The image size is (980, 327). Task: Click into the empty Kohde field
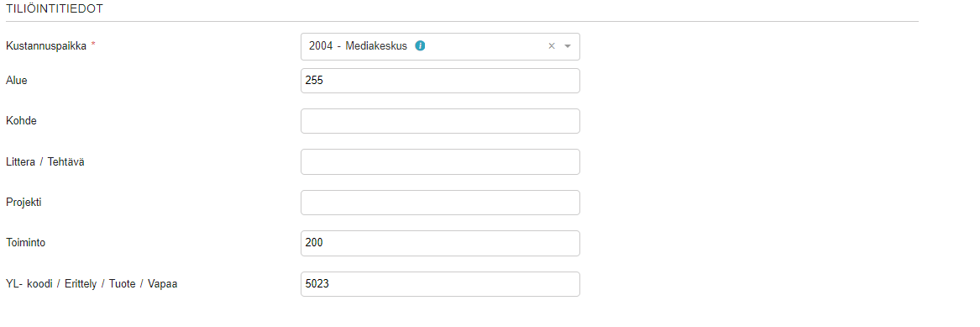440,121
